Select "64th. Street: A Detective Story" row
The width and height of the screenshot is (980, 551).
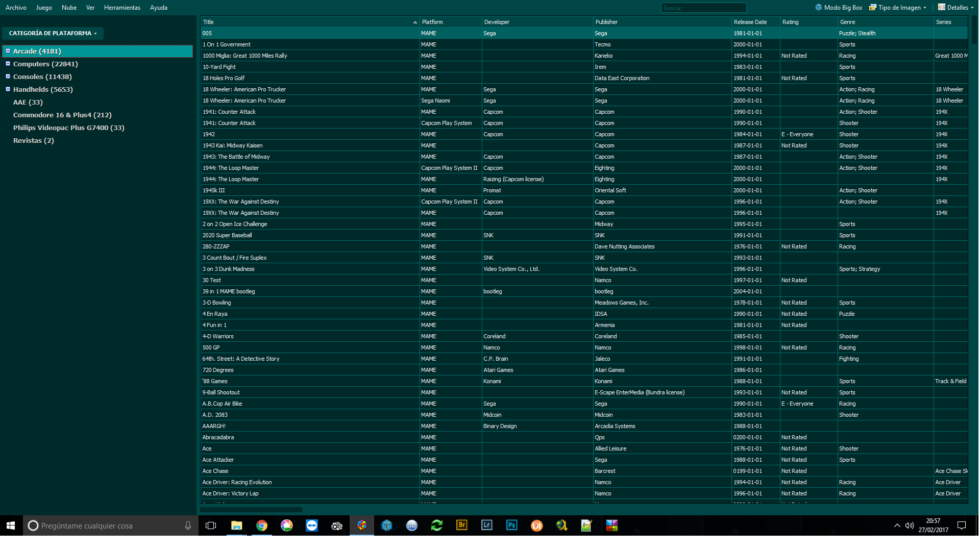tap(584, 359)
